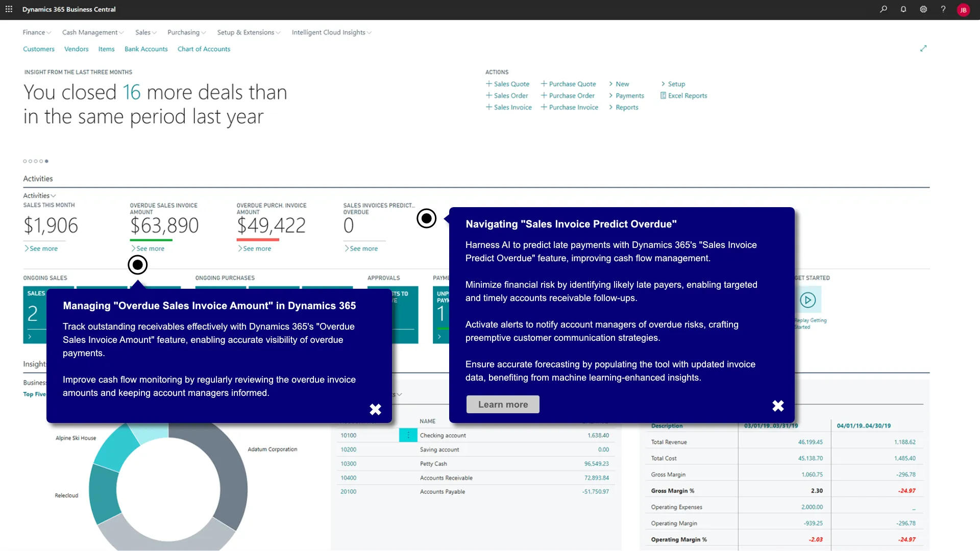Select the last headline carousel dot
Viewport: 980px width, 551px height.
click(46, 161)
